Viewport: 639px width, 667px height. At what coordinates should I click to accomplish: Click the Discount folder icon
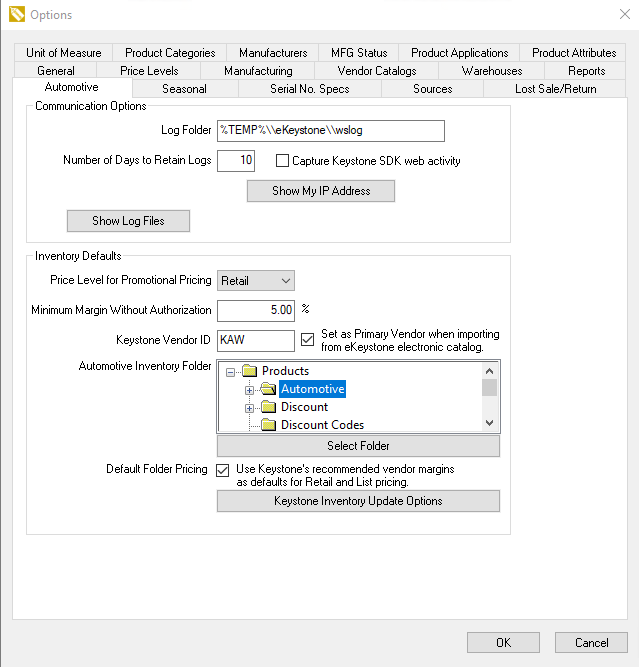(268, 407)
